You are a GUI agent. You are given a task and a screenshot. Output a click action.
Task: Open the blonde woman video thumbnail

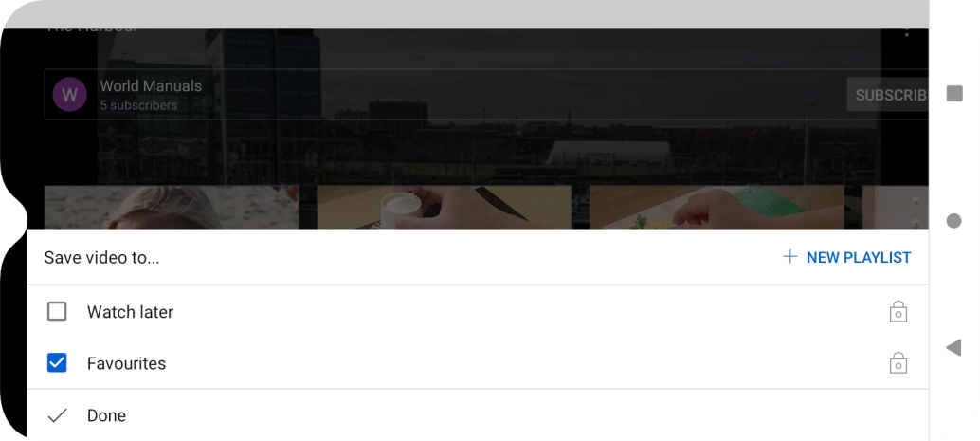pos(172,207)
